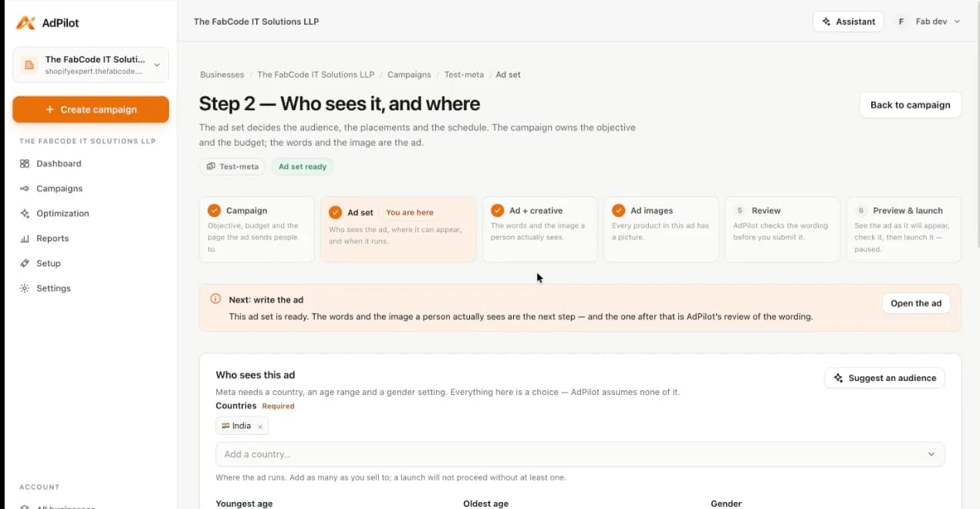Remove the India country chip
The image size is (980, 509).
coord(260,426)
